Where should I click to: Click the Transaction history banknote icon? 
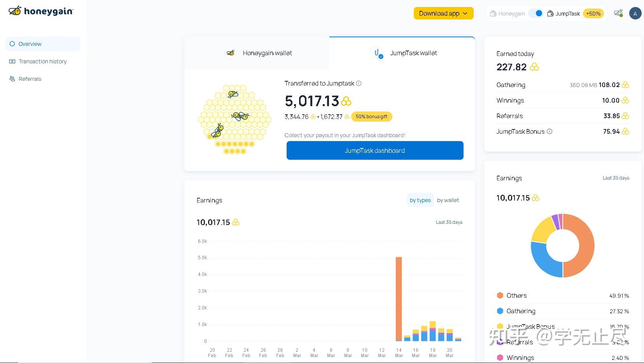pyautogui.click(x=12, y=61)
